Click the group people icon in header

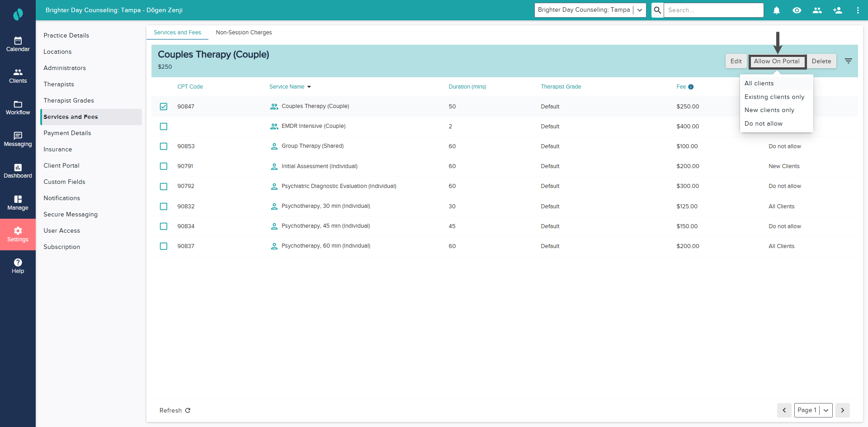coord(817,10)
